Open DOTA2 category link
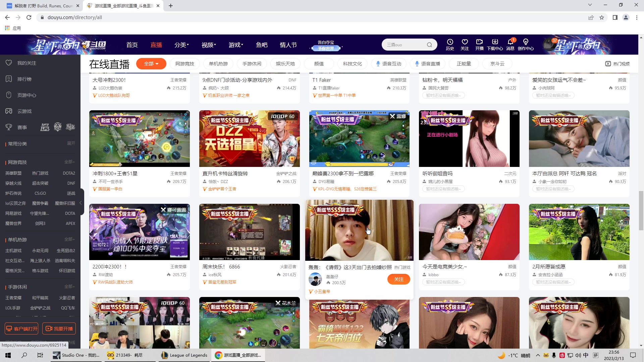The height and width of the screenshot is (362, 644). (69, 173)
